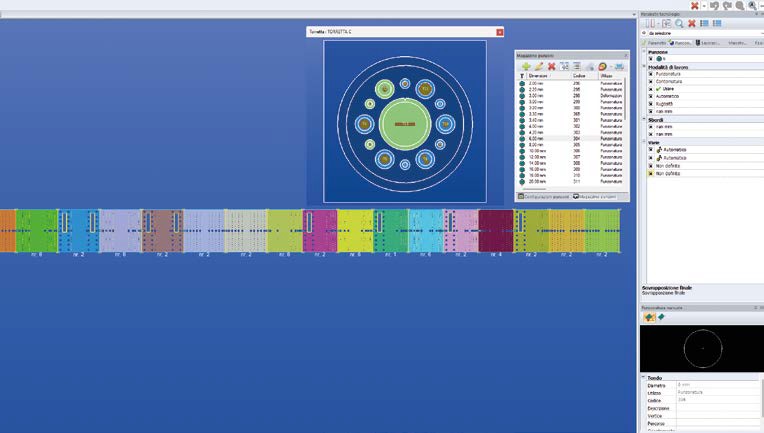Sort by Dimensione column header
The image size is (764, 433).
(x=549, y=76)
